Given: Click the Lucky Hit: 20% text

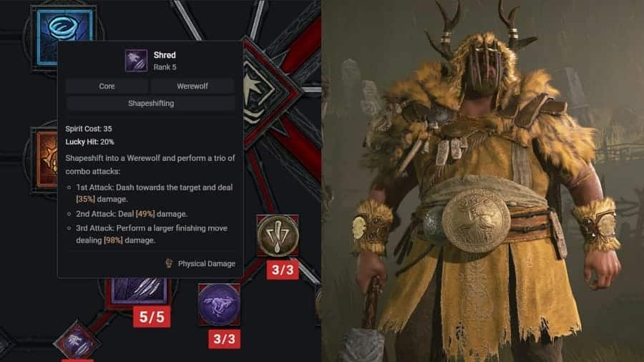Looking at the screenshot, I should 90,142.
